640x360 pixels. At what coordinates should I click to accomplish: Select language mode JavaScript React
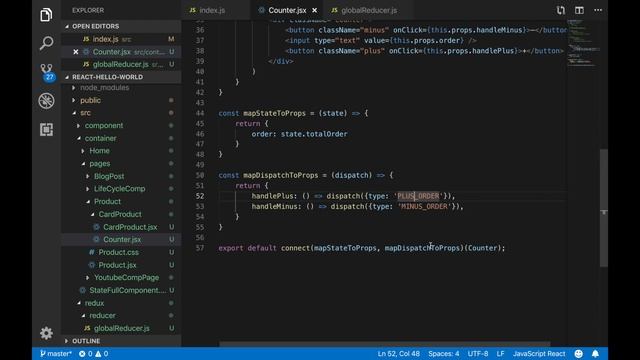[x=539, y=354]
